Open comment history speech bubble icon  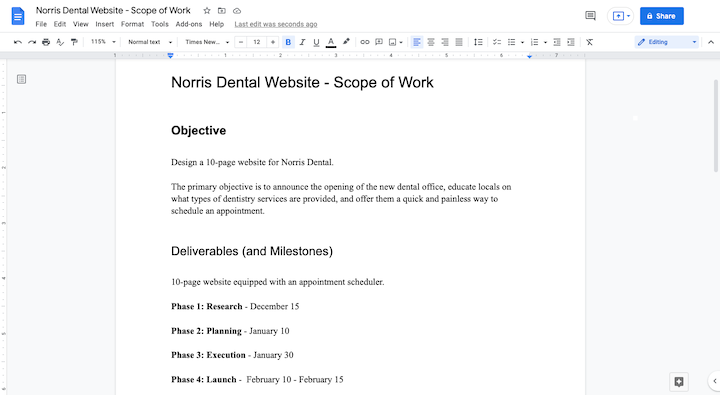click(x=591, y=16)
